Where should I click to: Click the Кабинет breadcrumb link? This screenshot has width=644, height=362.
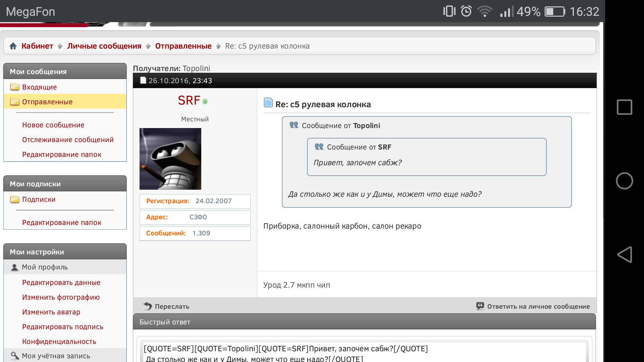37,46
